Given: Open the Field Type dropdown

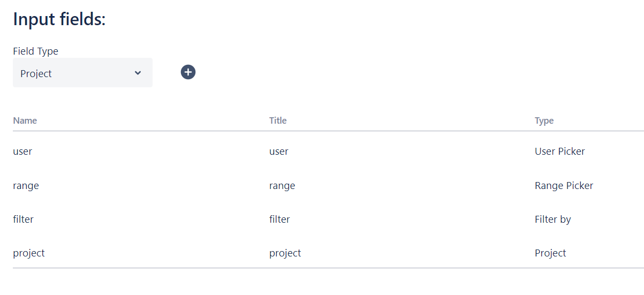Looking at the screenshot, I should (82, 73).
